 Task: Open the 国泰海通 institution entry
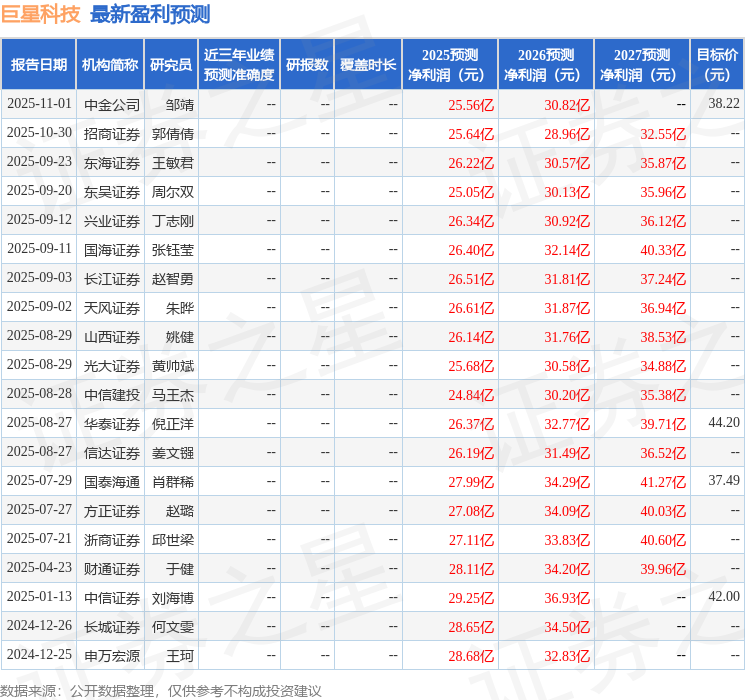(x=112, y=481)
